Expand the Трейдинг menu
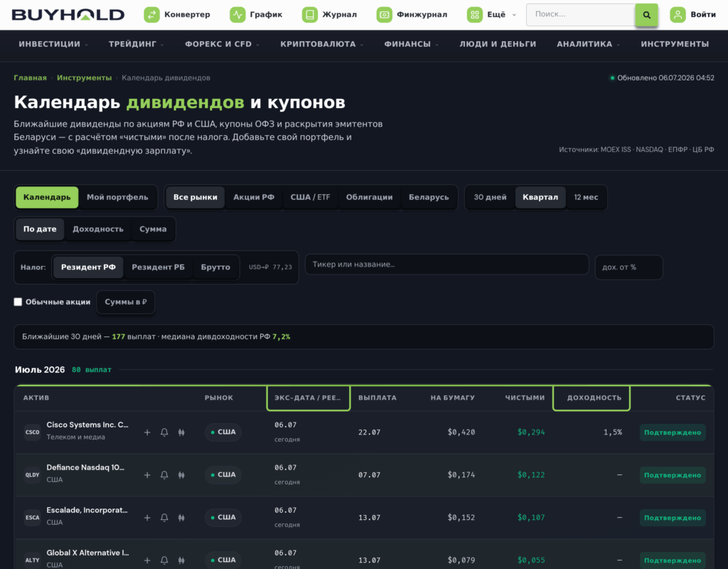 [136, 44]
